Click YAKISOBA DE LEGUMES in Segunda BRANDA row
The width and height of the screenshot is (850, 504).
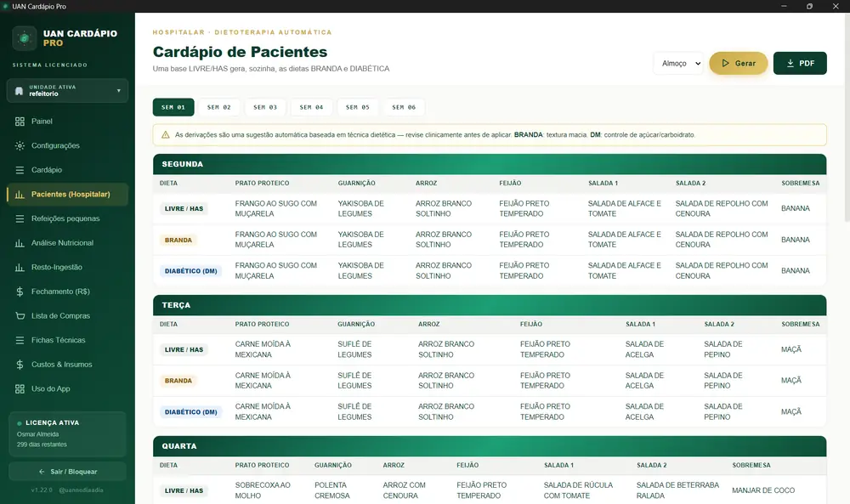pos(360,240)
